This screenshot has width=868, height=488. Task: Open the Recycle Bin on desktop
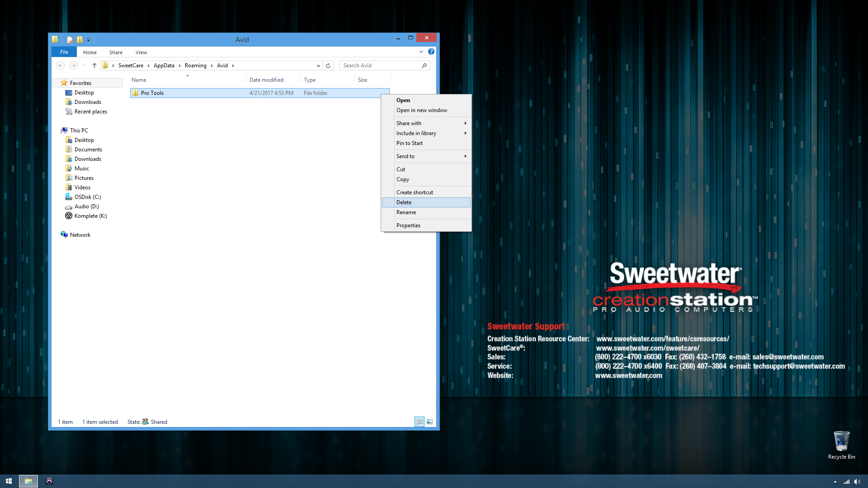(841, 445)
